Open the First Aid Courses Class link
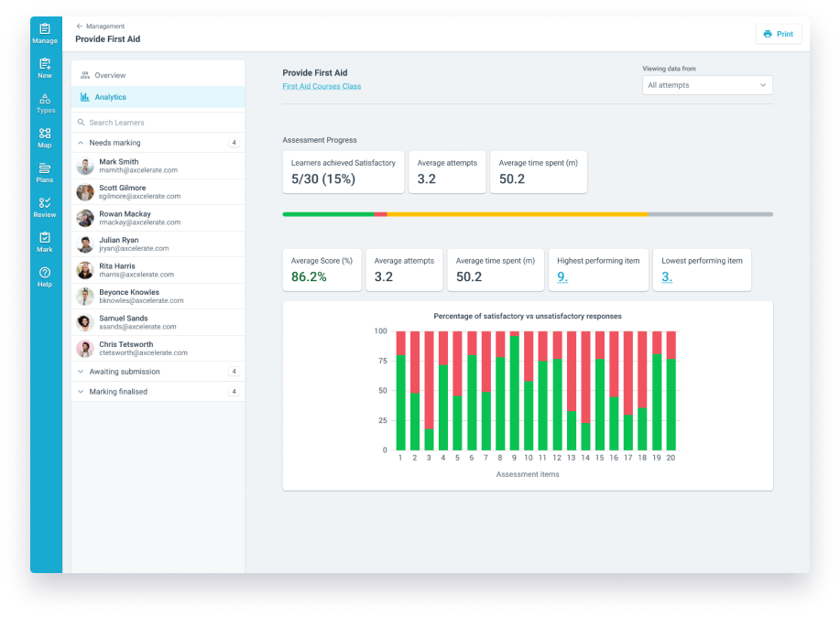 click(x=322, y=86)
